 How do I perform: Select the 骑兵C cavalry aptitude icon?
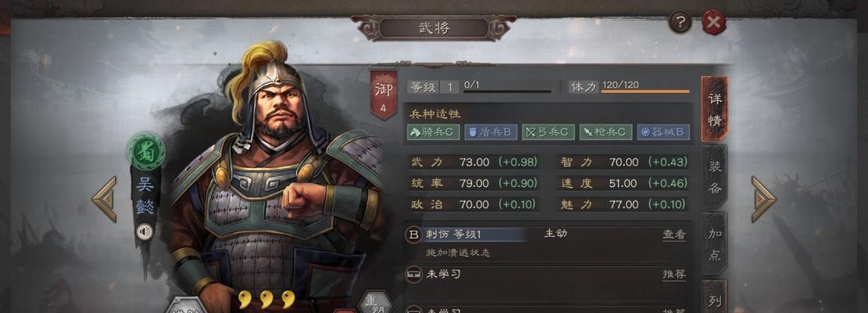(434, 131)
